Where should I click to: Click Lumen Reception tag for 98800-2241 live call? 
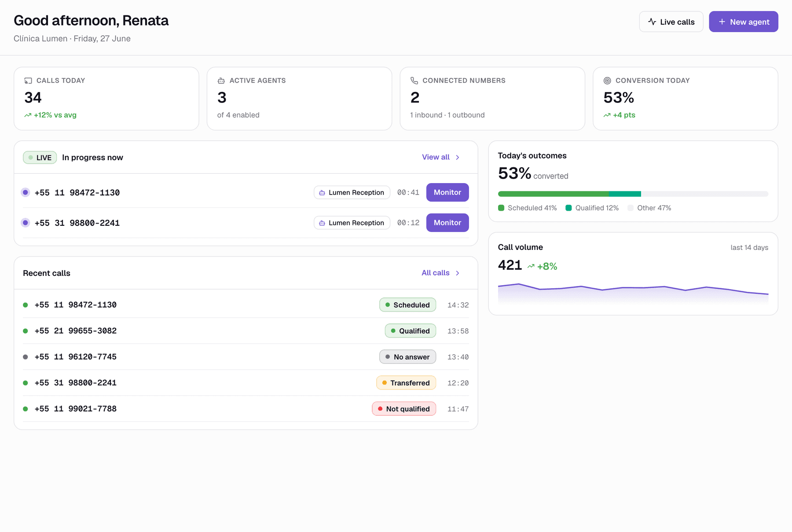click(x=352, y=223)
